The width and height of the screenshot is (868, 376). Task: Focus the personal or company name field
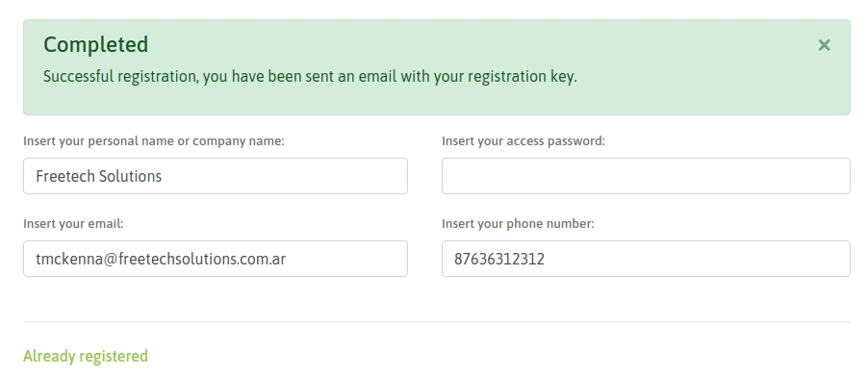[x=216, y=176]
